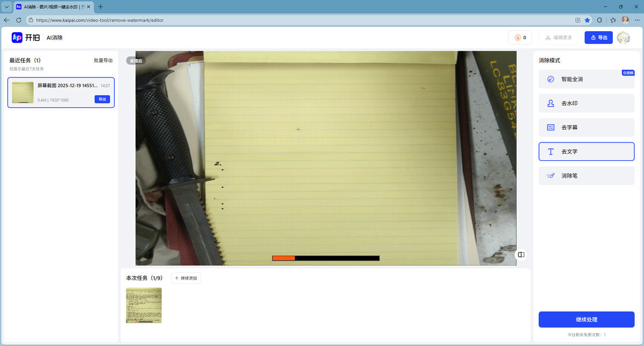This screenshot has height=346, width=644.
Task: Choose the 去文字 text removal mode
Action: 586,151
